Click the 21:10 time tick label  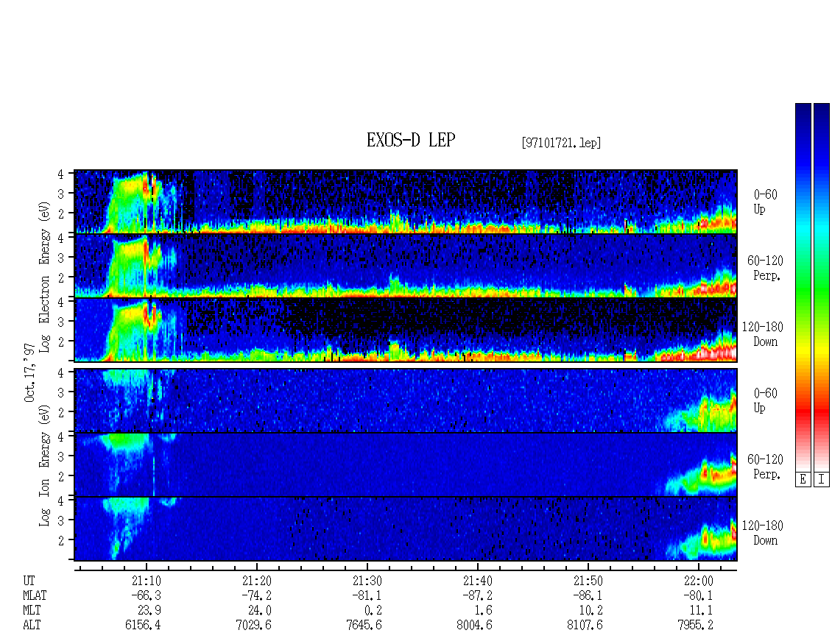[x=147, y=581]
